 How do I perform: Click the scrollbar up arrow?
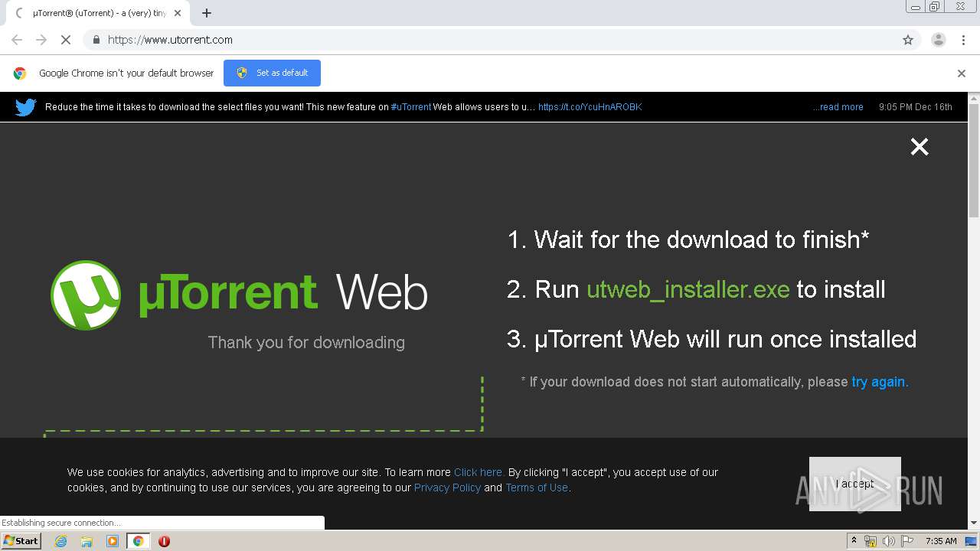[x=974, y=98]
